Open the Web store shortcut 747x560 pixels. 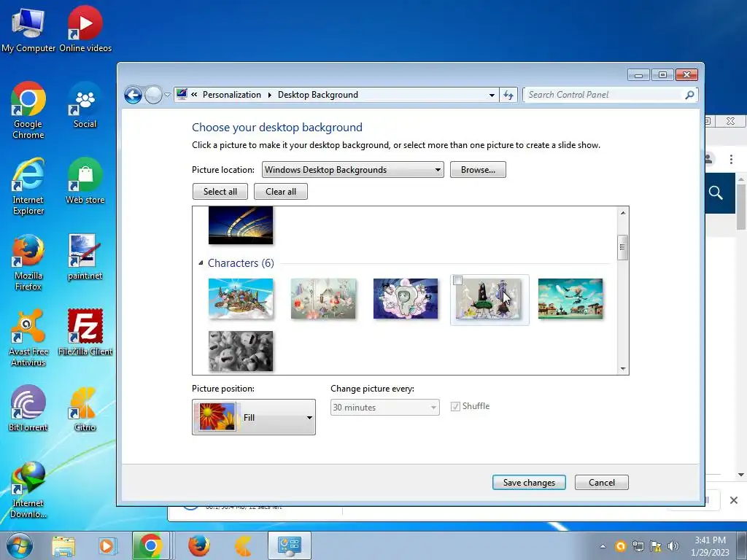[x=85, y=182]
